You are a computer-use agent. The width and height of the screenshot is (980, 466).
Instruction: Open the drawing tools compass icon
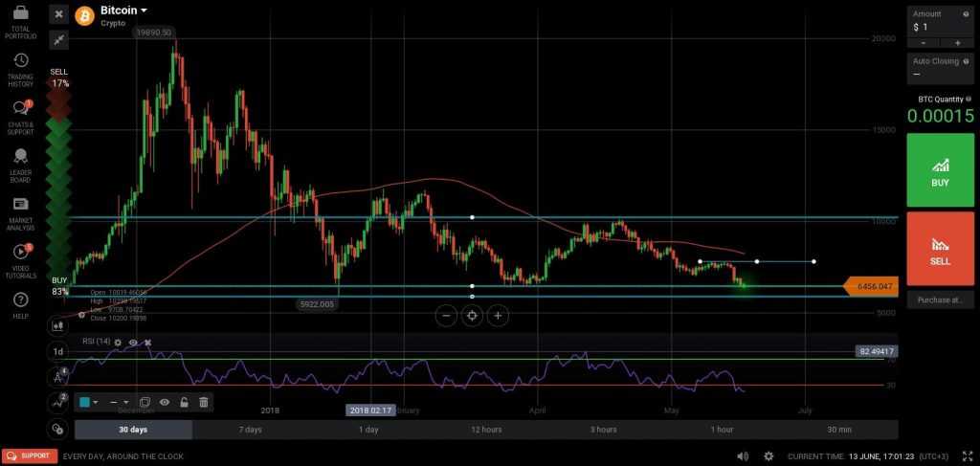coord(58,377)
